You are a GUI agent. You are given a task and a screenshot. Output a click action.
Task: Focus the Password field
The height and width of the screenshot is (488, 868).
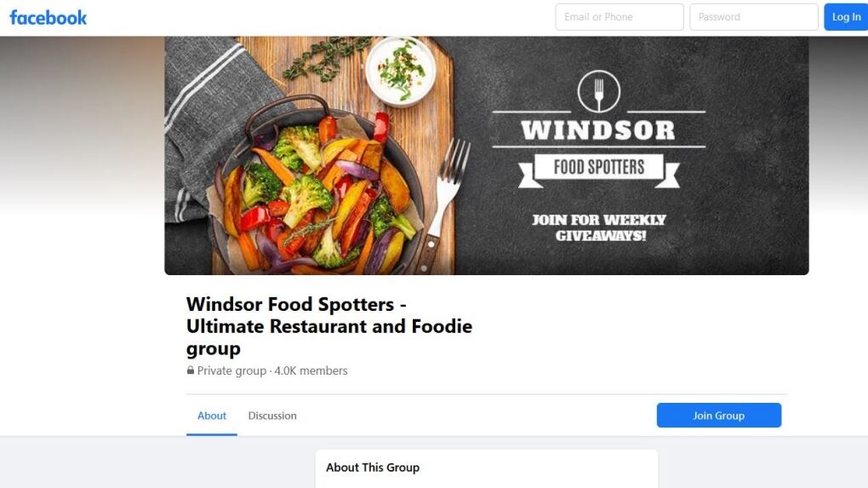[x=753, y=17]
